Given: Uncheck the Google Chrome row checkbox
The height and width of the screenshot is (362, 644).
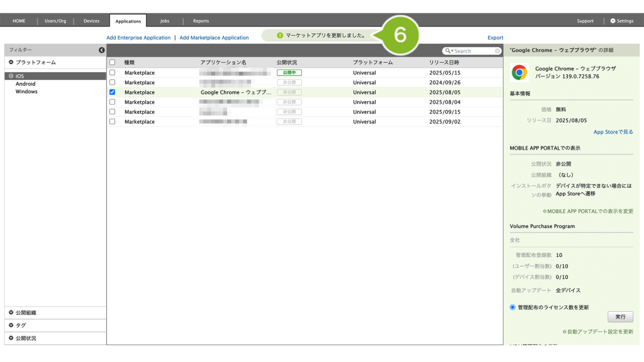Looking at the screenshot, I should (x=113, y=92).
